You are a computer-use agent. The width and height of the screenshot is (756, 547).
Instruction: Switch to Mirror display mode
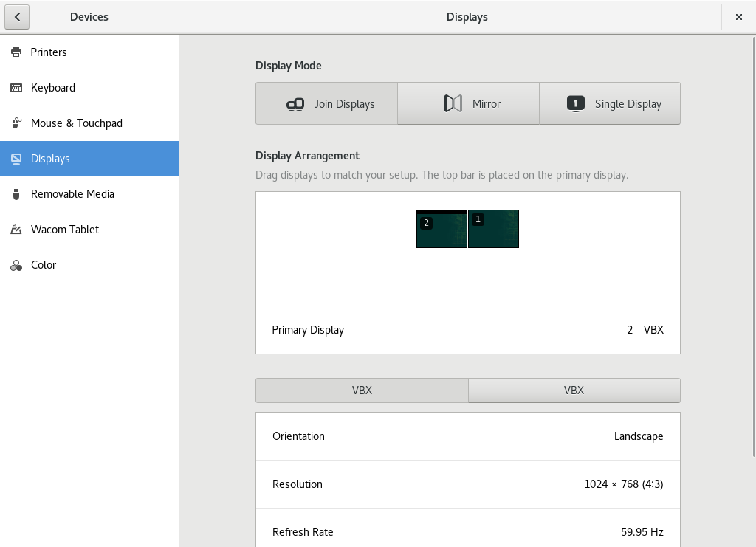[468, 104]
